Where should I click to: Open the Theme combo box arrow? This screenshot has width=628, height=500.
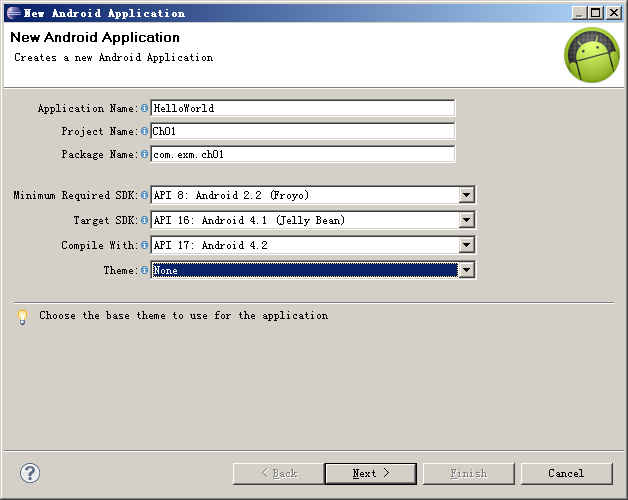click(466, 270)
